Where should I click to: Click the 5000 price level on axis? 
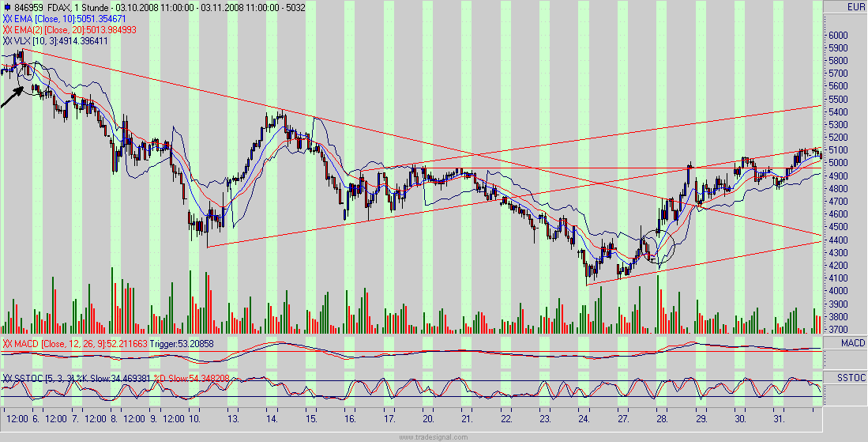[840, 162]
